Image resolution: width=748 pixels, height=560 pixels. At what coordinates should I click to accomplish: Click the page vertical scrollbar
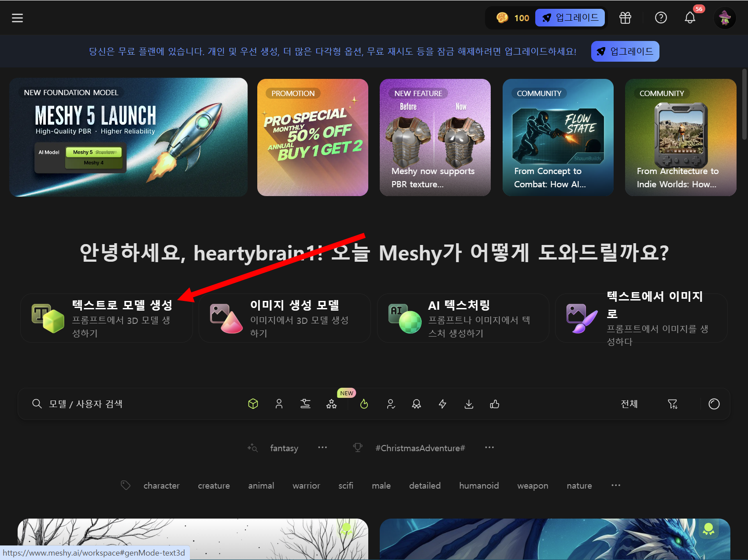point(744,104)
